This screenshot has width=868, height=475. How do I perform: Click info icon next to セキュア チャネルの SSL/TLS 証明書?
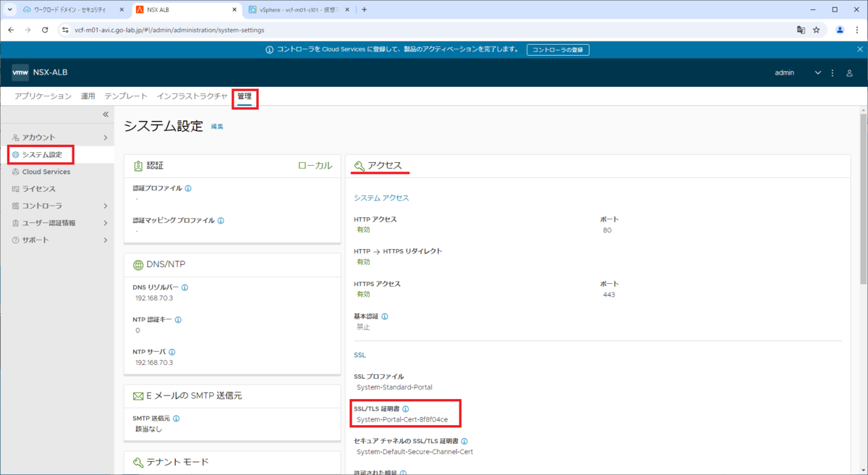point(464,441)
